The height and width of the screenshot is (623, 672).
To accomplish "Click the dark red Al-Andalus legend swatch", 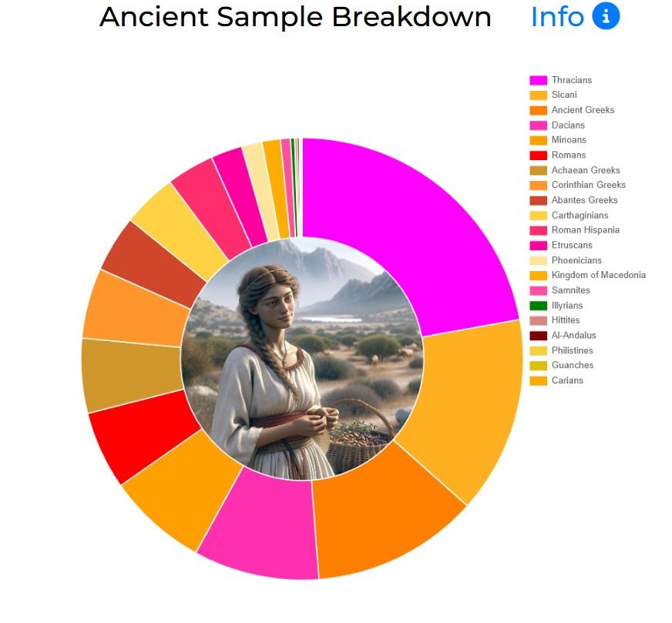I will (538, 336).
